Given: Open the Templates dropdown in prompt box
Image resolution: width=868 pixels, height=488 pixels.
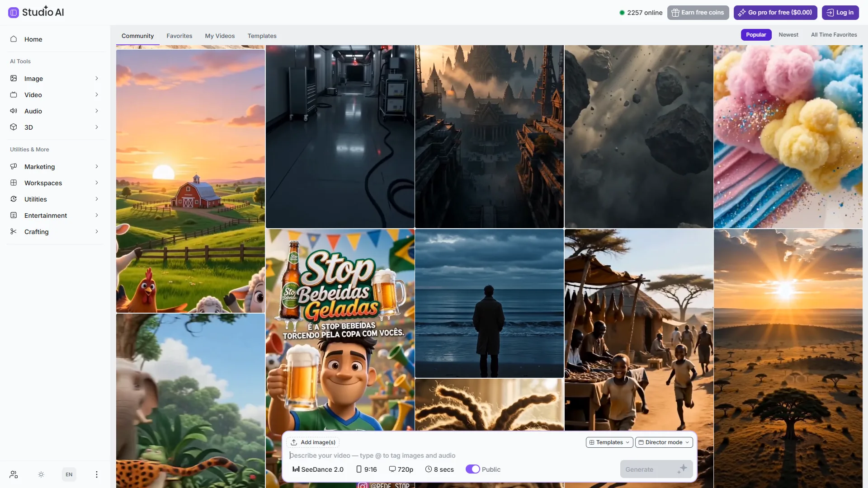Looking at the screenshot, I should (609, 442).
